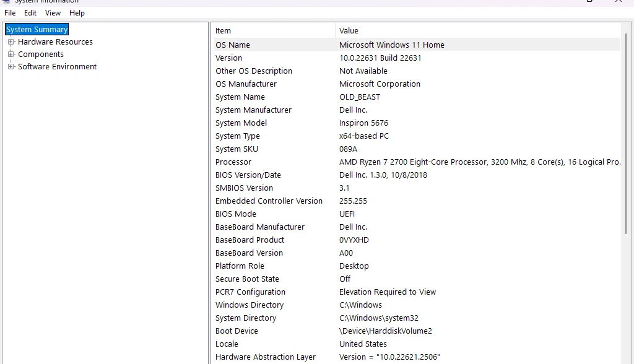Click the 255.255 value

(x=353, y=201)
